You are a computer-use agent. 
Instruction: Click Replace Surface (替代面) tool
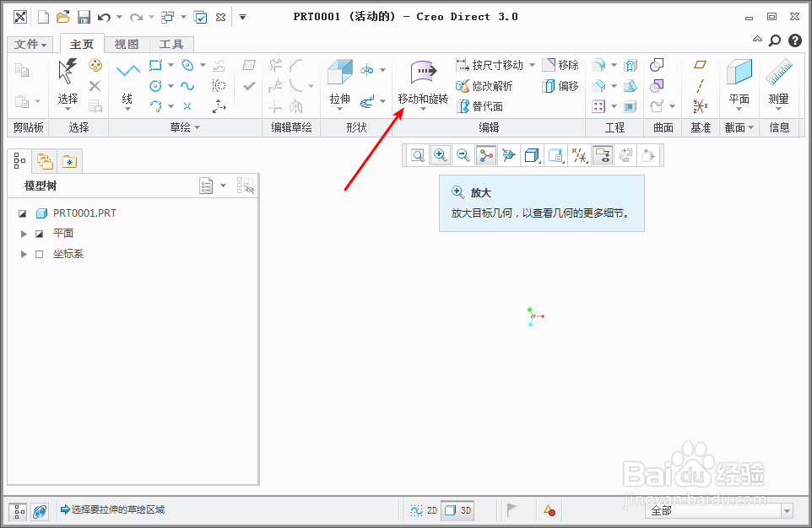coord(479,106)
